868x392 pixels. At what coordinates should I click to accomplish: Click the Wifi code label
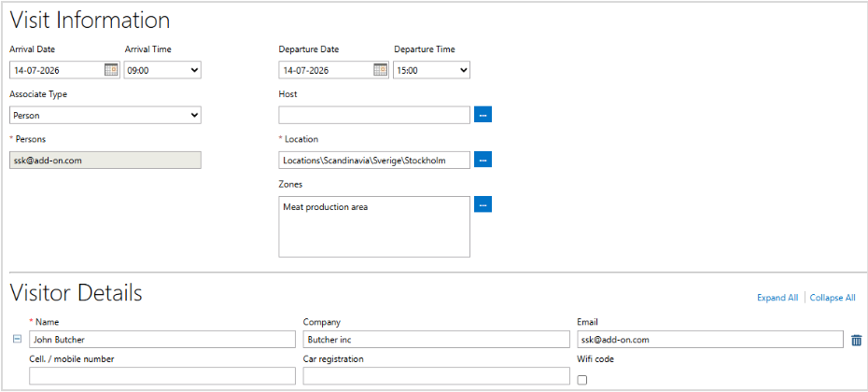[x=595, y=358]
